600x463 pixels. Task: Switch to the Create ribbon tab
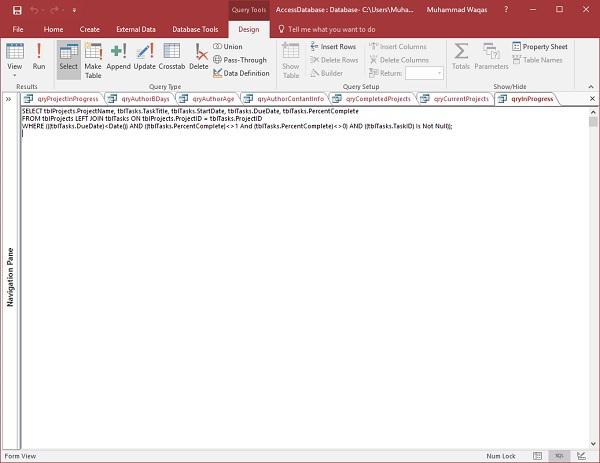(x=90, y=29)
